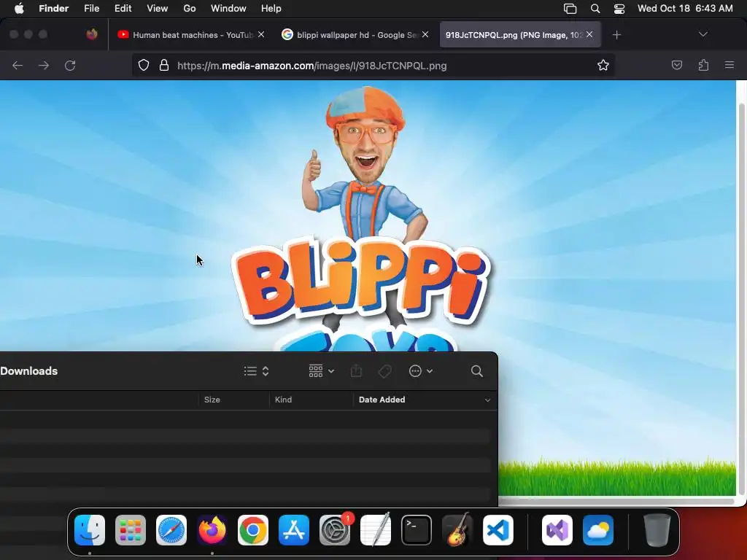Close the Human beat machines YouTube tab
This screenshot has width=747, height=560.
pos(261,34)
